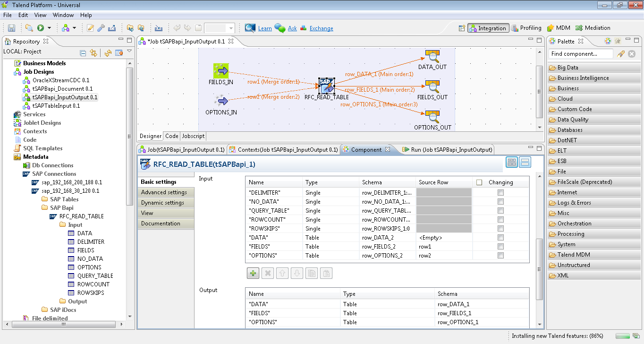644x344 pixels.
Task: Open the Exchange link
Action: [x=321, y=28]
